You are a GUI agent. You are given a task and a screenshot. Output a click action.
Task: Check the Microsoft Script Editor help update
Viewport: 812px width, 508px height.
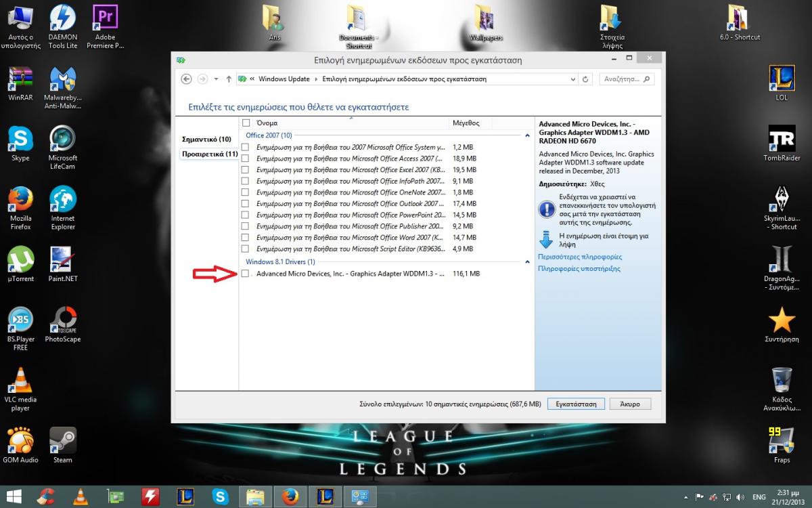pyautogui.click(x=245, y=249)
